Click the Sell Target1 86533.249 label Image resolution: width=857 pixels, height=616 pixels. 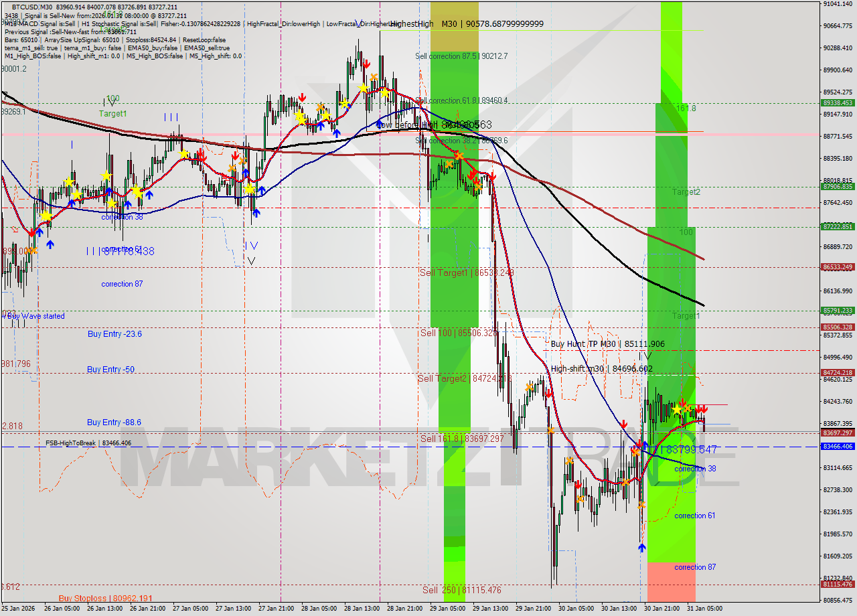click(466, 273)
